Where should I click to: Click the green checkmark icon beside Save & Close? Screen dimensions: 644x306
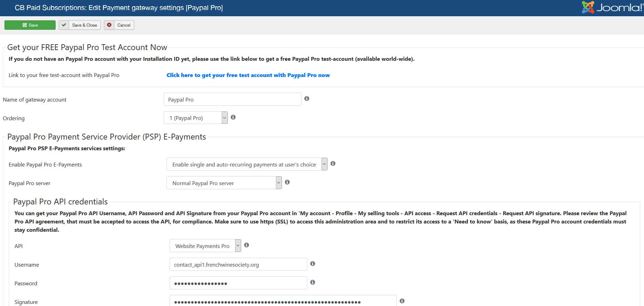pos(64,25)
